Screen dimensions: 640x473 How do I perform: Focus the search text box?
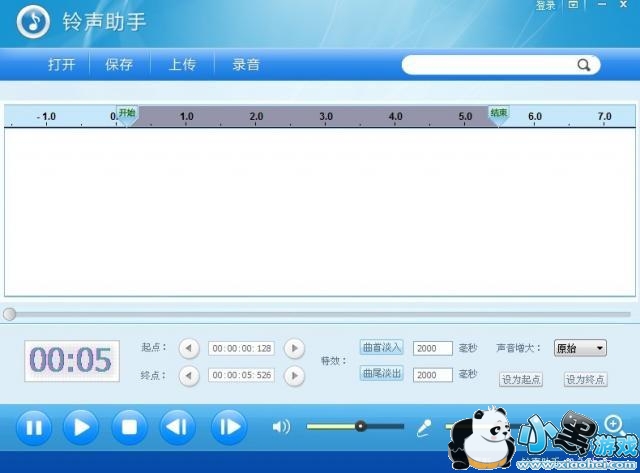(490, 65)
